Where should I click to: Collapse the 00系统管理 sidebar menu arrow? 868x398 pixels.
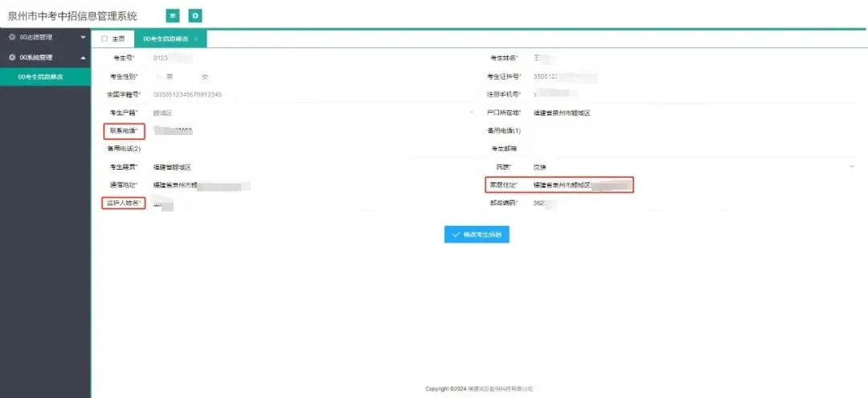[83, 58]
